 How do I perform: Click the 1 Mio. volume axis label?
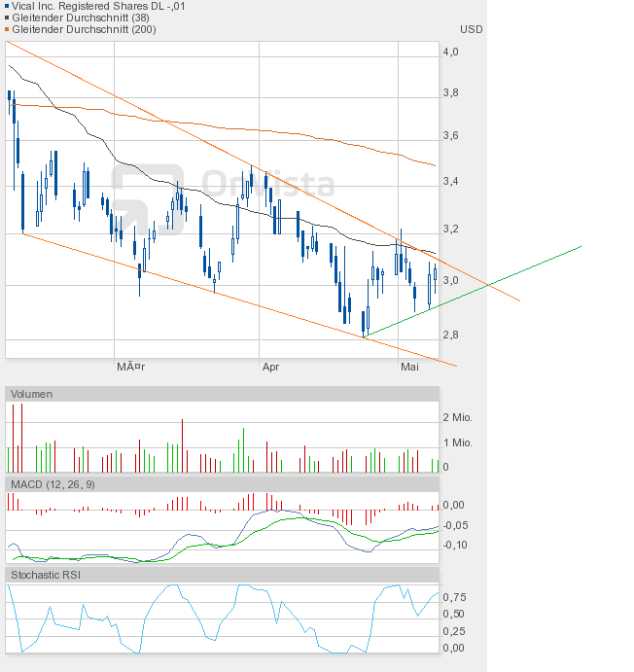[457, 442]
